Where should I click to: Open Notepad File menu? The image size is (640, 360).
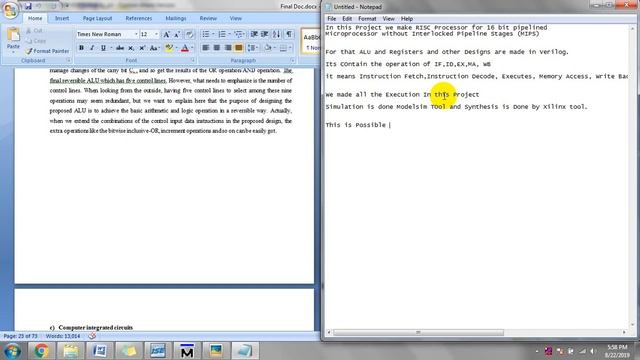pyautogui.click(x=331, y=19)
